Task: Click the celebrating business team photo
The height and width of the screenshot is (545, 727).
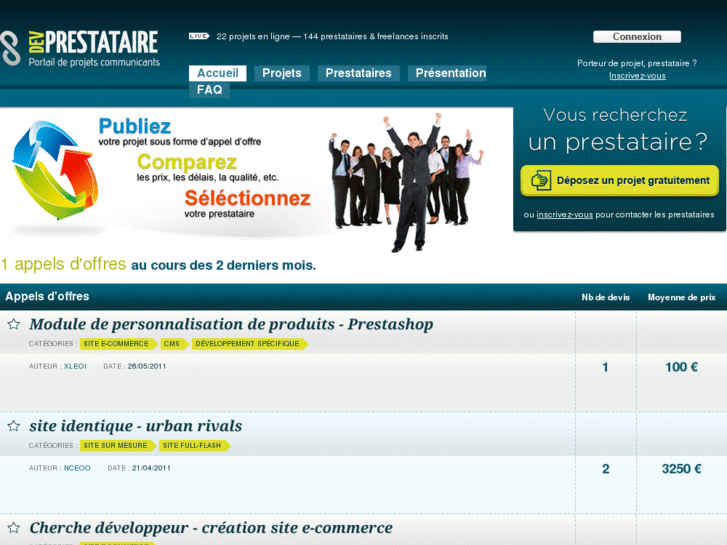Action: pos(406,182)
